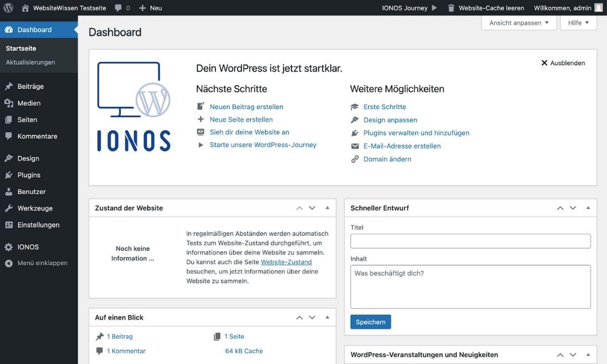This screenshot has width=607, height=364.
Task: Open the Design anpassen link
Action: pos(391,120)
